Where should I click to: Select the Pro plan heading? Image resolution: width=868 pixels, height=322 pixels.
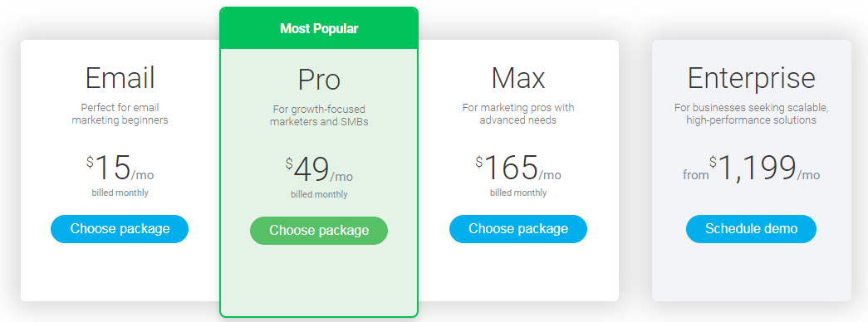319,80
